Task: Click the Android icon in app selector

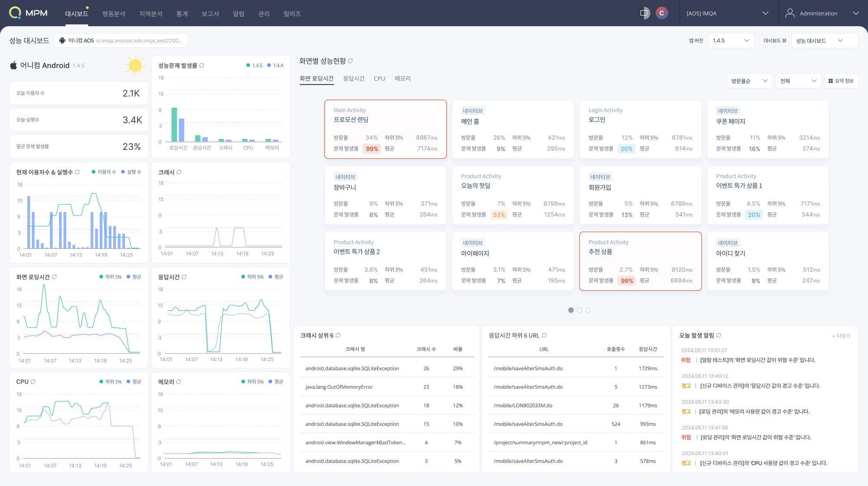Action: point(62,40)
